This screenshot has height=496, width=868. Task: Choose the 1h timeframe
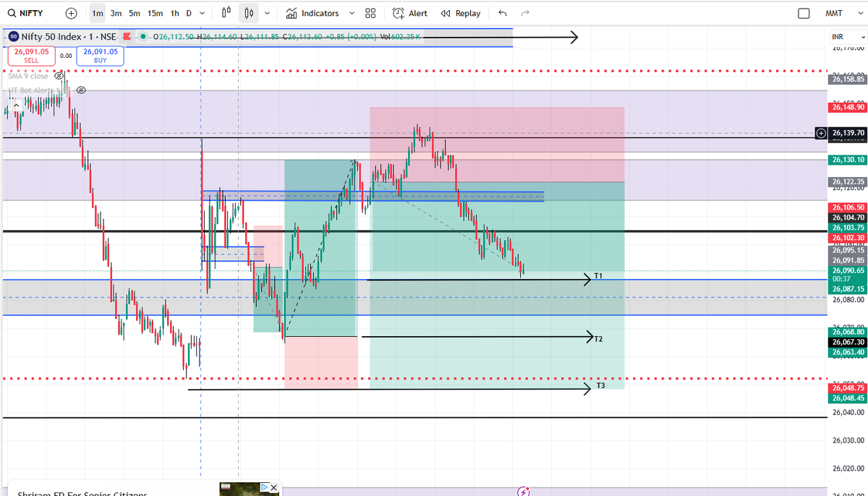click(175, 13)
